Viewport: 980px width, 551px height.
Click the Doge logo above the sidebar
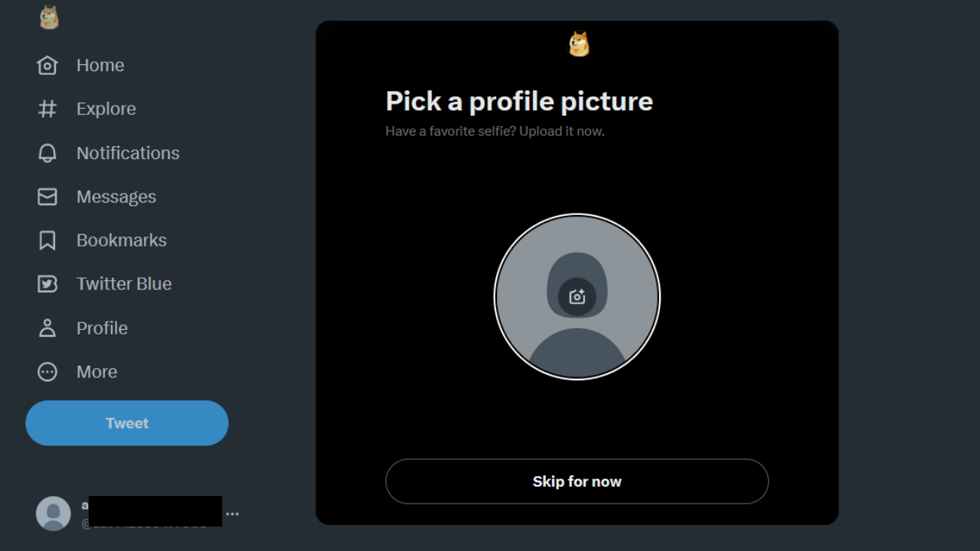coord(49,18)
